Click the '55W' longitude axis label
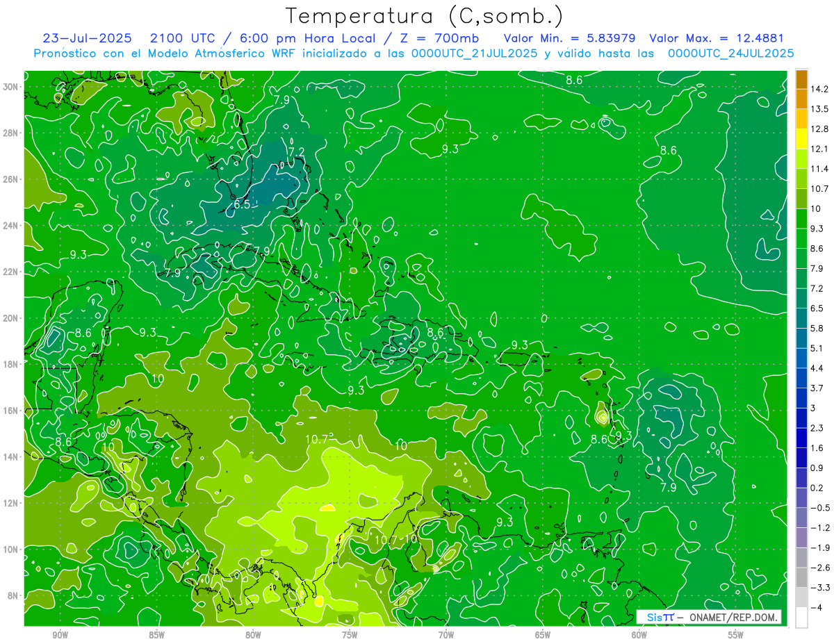 click(x=736, y=635)
